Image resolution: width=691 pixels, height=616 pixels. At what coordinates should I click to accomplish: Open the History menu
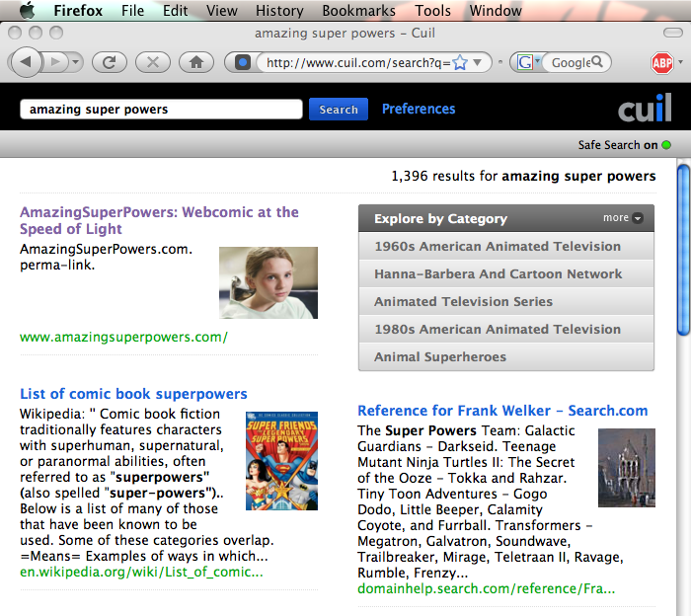coord(279,10)
